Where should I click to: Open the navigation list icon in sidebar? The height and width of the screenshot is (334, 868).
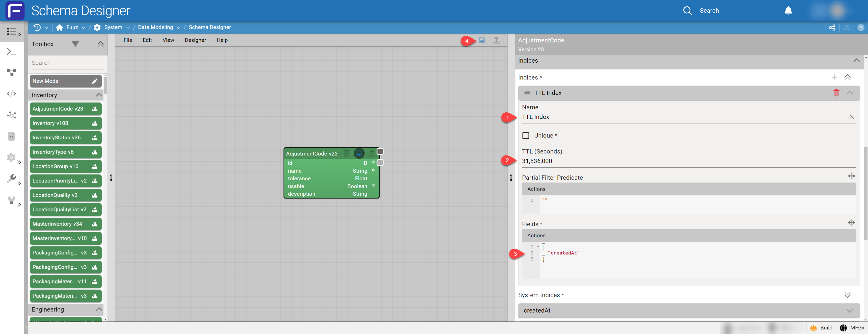pos(11,32)
